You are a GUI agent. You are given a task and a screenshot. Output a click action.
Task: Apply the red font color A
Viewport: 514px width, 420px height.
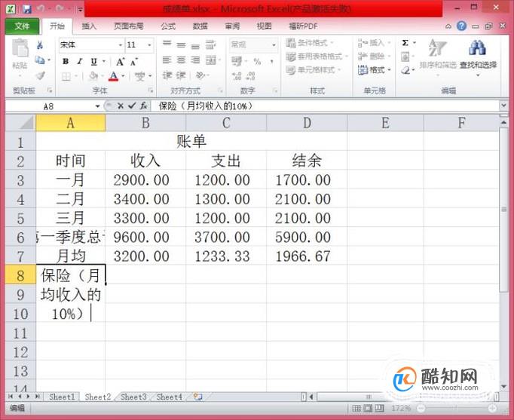[113, 76]
